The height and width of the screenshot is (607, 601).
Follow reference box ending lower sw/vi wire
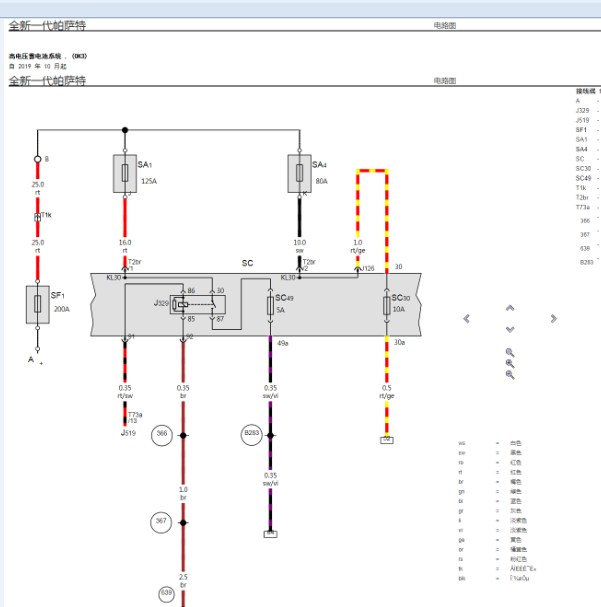(271, 534)
